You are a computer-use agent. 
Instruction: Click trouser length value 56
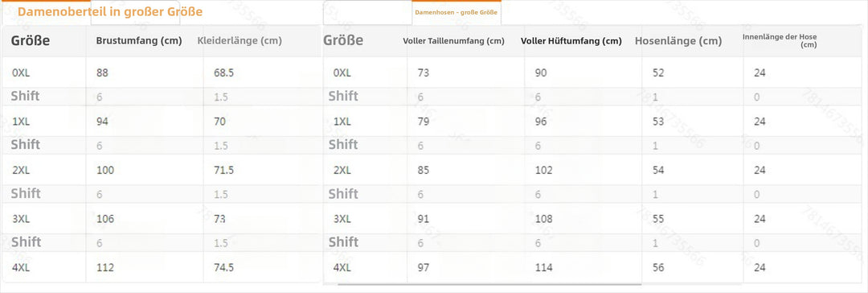pyautogui.click(x=658, y=267)
